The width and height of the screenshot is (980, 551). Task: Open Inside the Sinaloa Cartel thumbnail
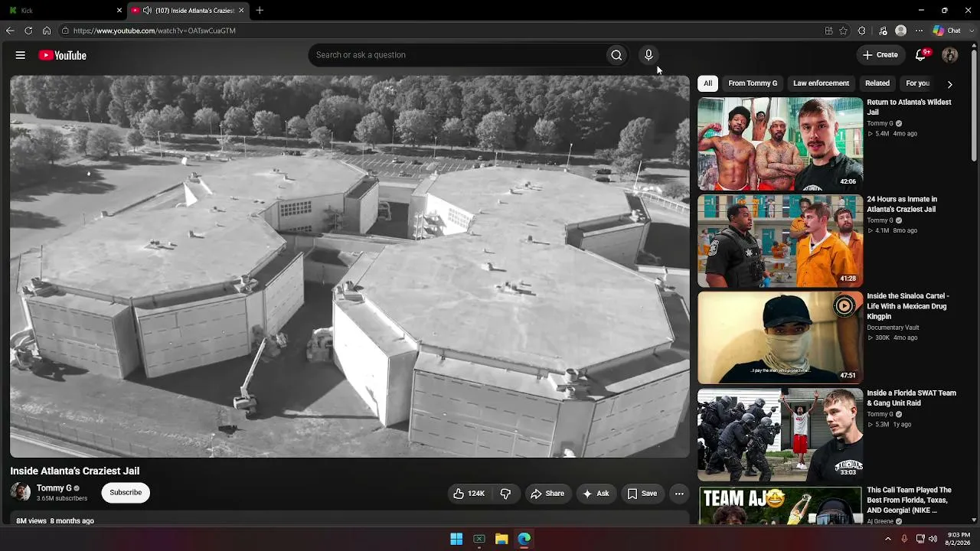tap(780, 337)
